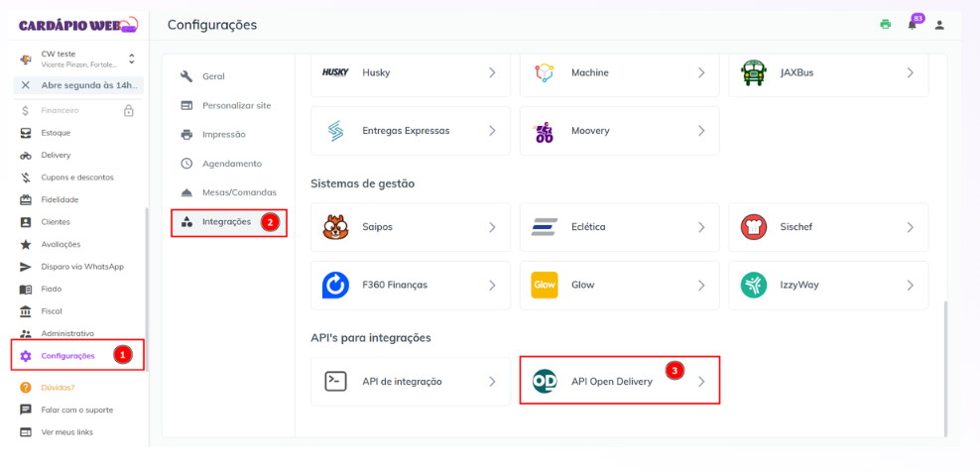Expand the Machine integration chevron

coord(701,72)
